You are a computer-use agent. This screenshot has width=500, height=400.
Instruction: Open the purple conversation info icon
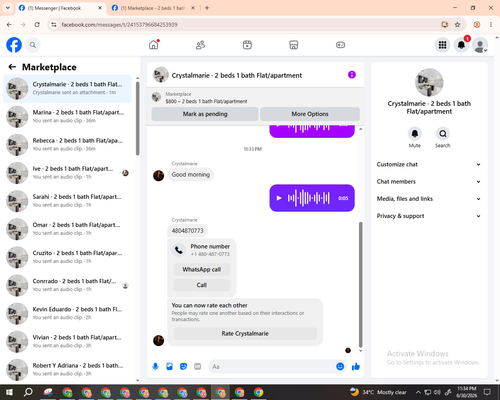[352, 75]
